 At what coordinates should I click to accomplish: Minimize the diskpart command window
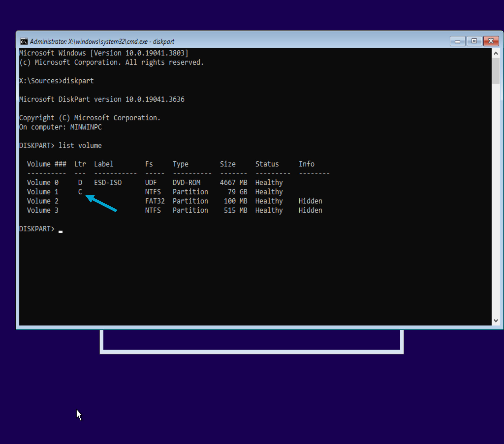(457, 41)
